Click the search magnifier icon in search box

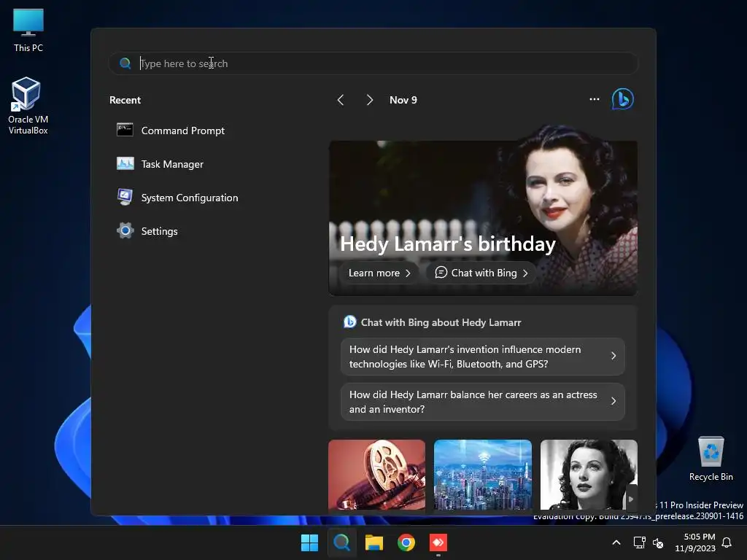(125, 63)
